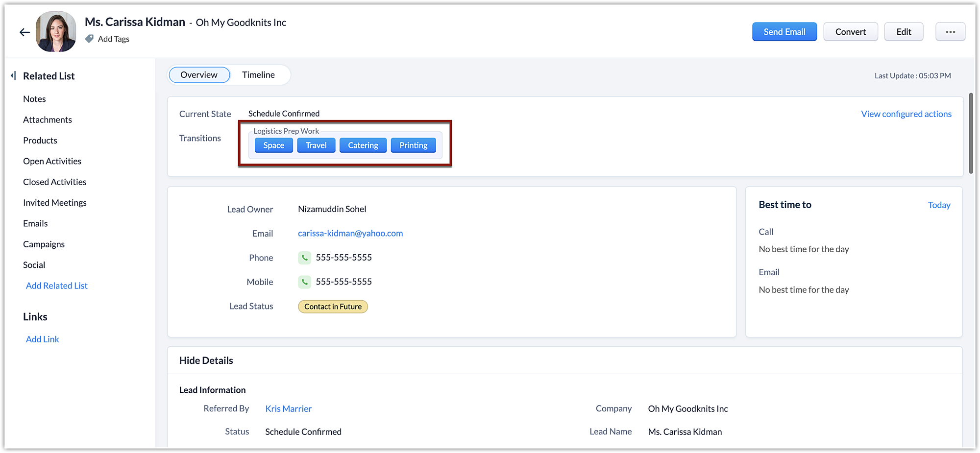Screen dimensions: 980x453
Task: Click the back arrow icon
Action: tap(24, 32)
